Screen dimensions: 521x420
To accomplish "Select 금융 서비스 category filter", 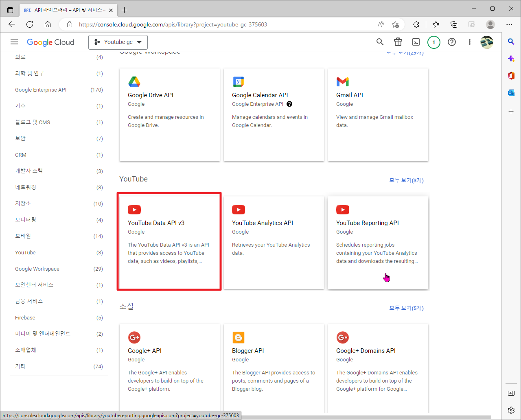I will [x=59, y=302].
